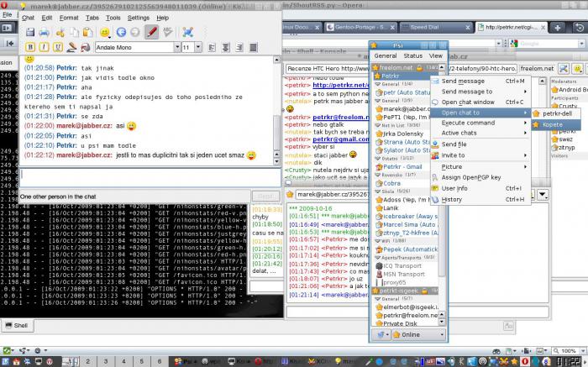Click the blue network contacts icon
Image resolution: width=588 pixels, height=367 pixels.
[x=187, y=32]
